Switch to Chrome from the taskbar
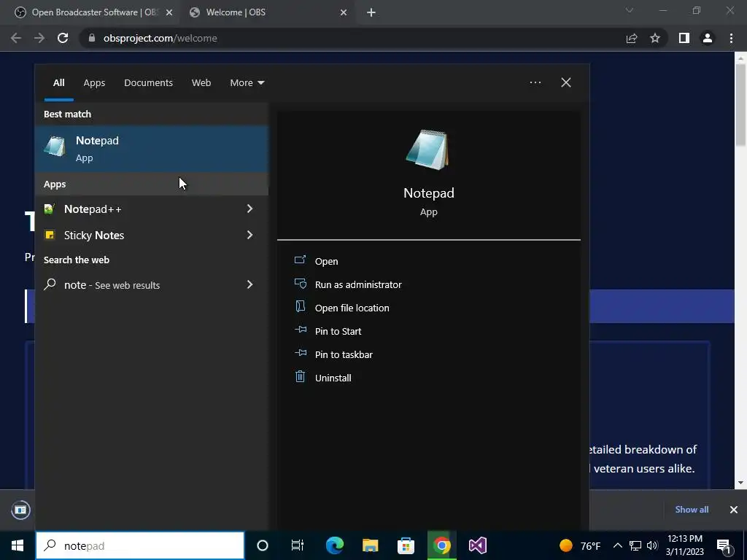Image resolution: width=747 pixels, height=560 pixels. coord(441,545)
